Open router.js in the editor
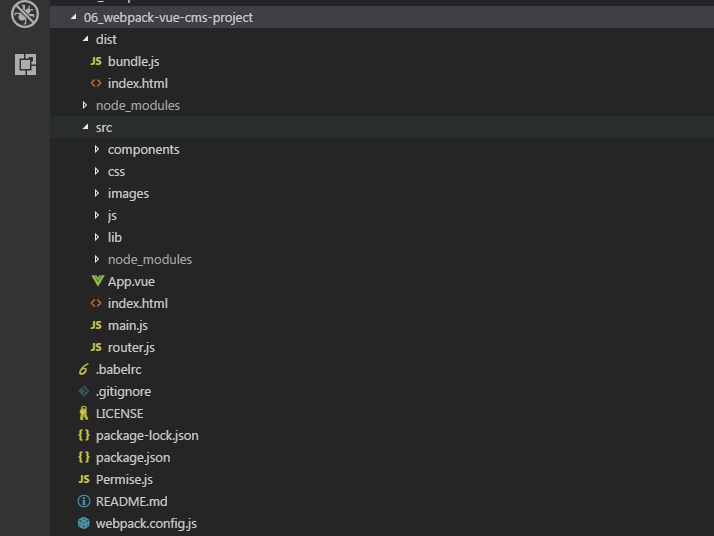The image size is (714, 536). pos(131,347)
